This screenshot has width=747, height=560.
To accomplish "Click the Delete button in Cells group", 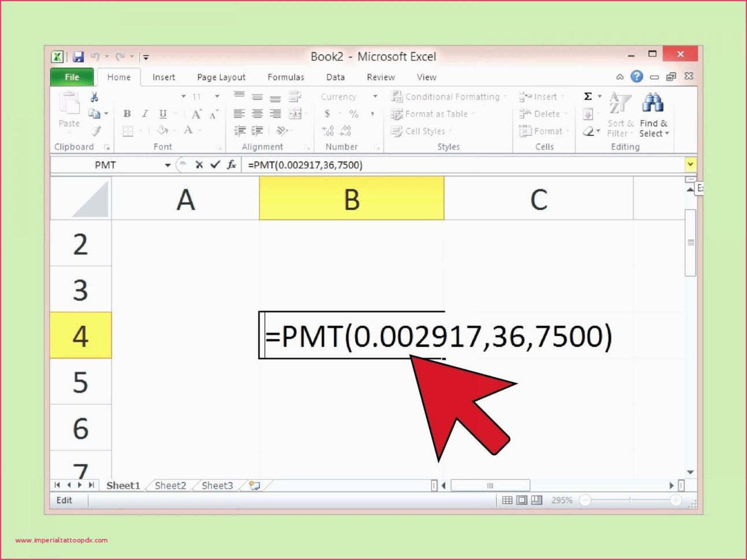I will click(544, 114).
